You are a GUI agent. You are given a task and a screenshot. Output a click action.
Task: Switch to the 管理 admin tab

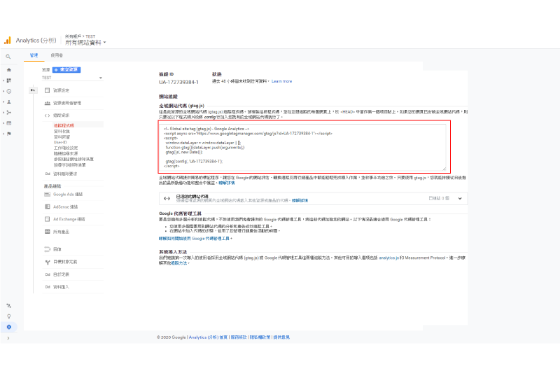click(34, 55)
